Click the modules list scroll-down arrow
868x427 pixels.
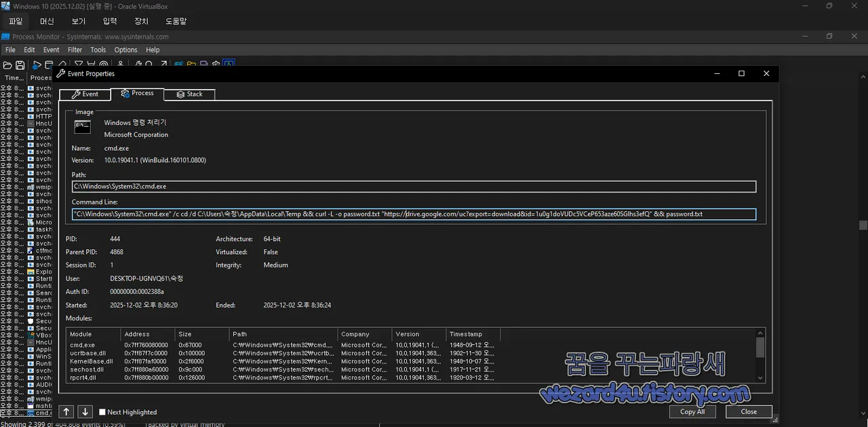(x=760, y=378)
